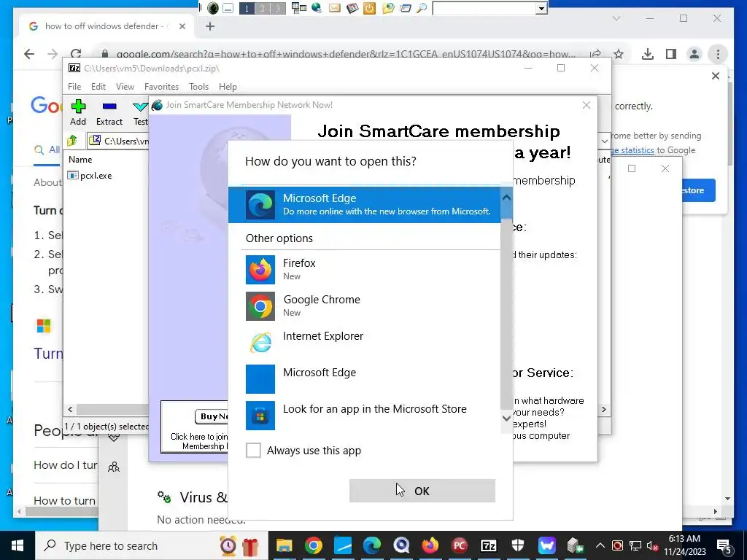
Task: Select the All search tab in Google
Action: pyautogui.click(x=47, y=150)
